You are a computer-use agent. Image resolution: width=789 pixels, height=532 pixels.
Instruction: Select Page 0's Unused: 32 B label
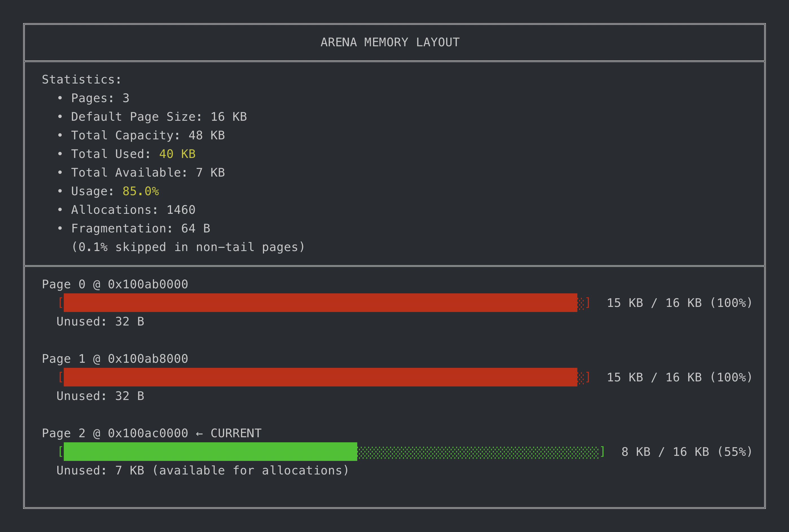[x=100, y=321]
